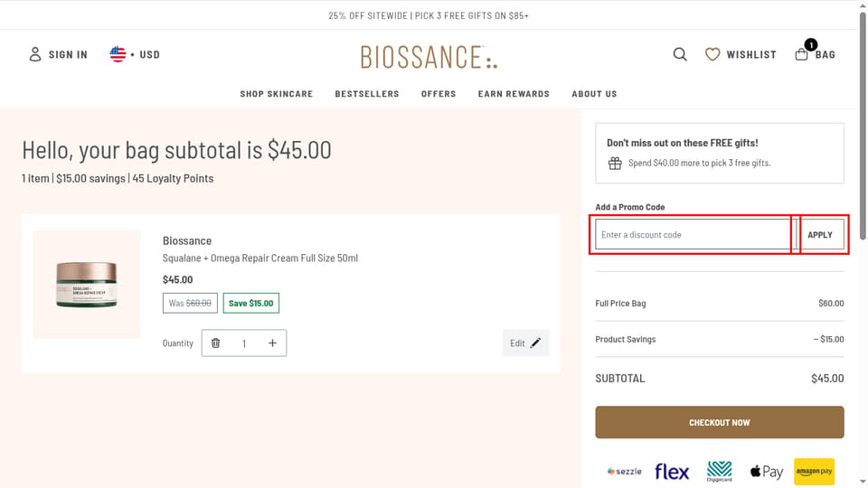Open search with the magnifier icon
The width and height of the screenshot is (868, 488).
pyautogui.click(x=680, y=54)
